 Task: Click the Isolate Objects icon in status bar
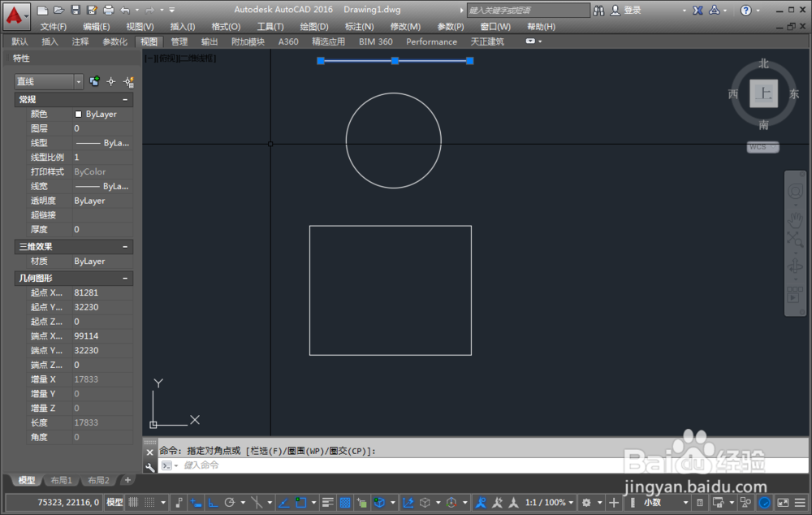[x=745, y=503]
